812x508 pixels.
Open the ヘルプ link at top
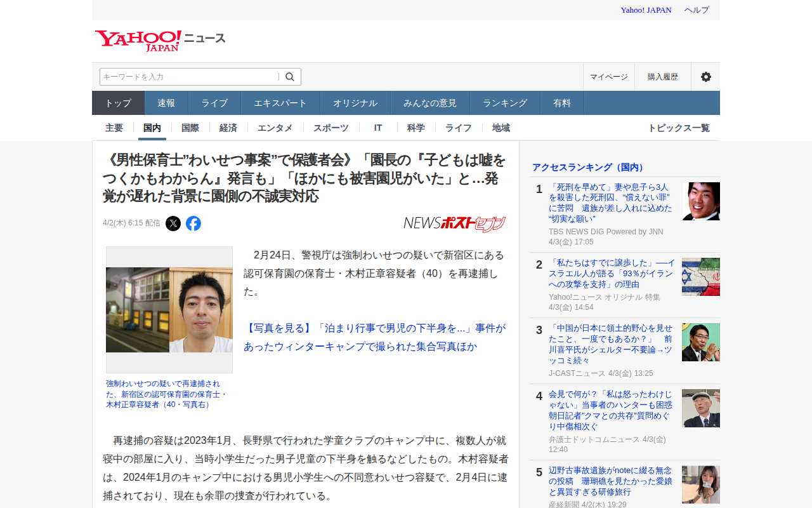tap(697, 10)
